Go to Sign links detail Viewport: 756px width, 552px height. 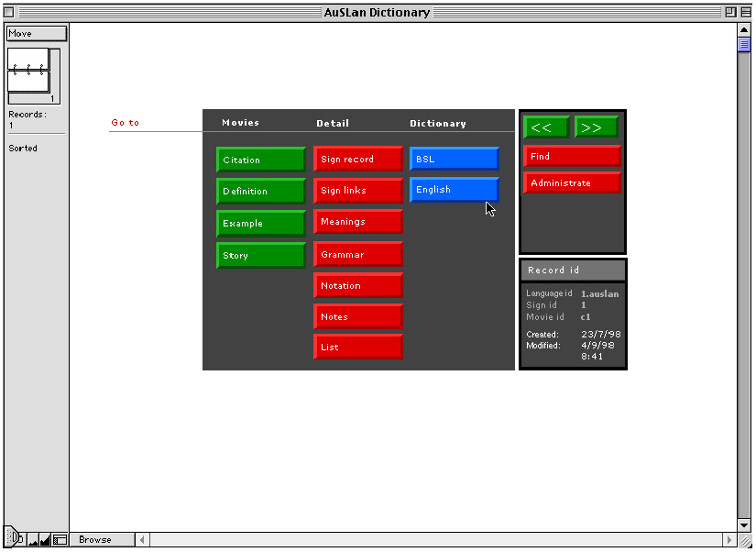pyautogui.click(x=357, y=190)
